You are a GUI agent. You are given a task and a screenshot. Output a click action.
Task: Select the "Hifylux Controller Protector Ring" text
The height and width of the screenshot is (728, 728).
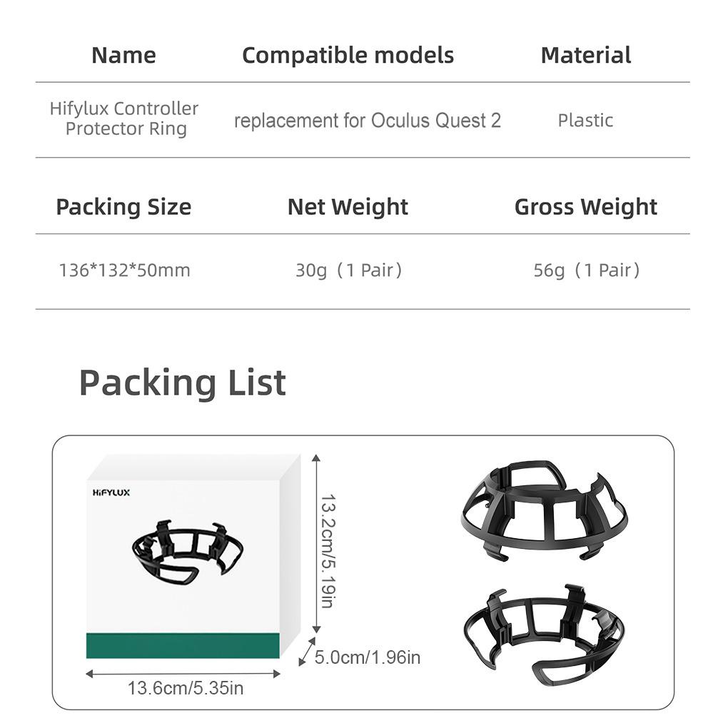click(124, 118)
